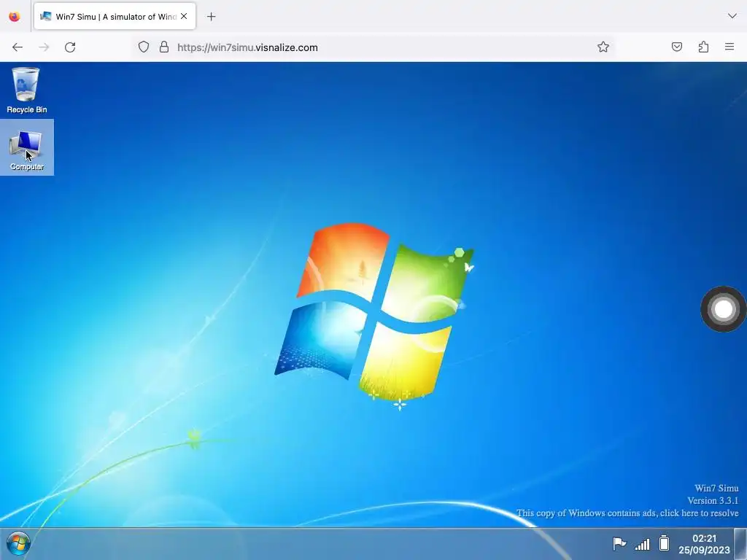Image resolution: width=747 pixels, height=560 pixels.
Task: Click the browser forward arrow
Action: 44,47
